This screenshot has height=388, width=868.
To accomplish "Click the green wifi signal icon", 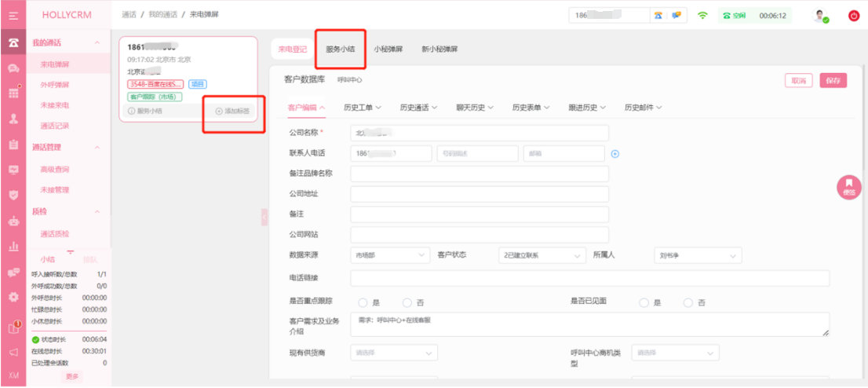I will [702, 16].
